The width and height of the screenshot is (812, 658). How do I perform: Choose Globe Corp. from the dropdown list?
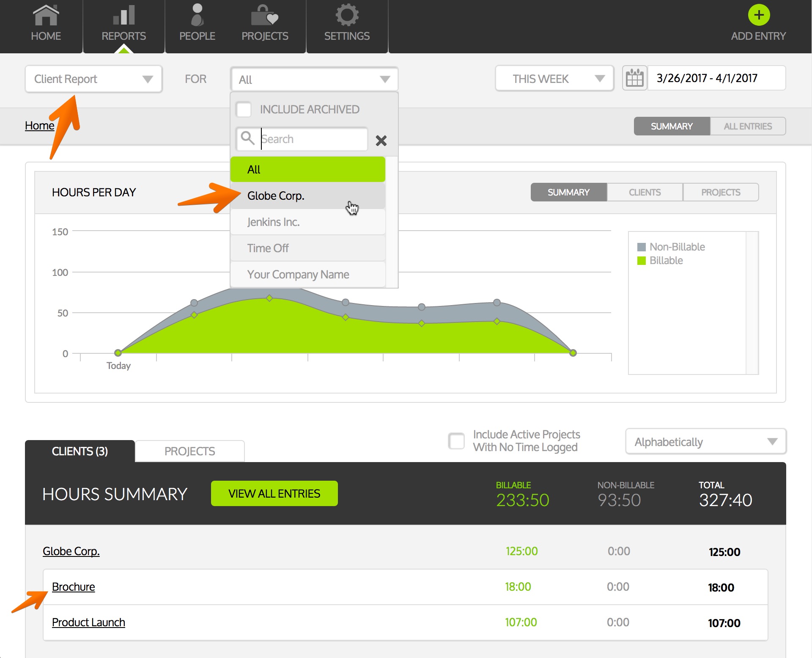coord(308,195)
